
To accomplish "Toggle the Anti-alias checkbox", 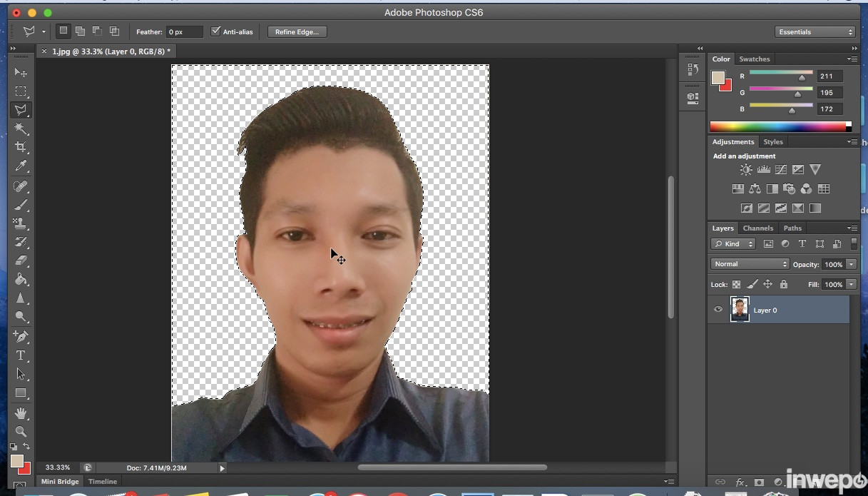I will point(216,31).
